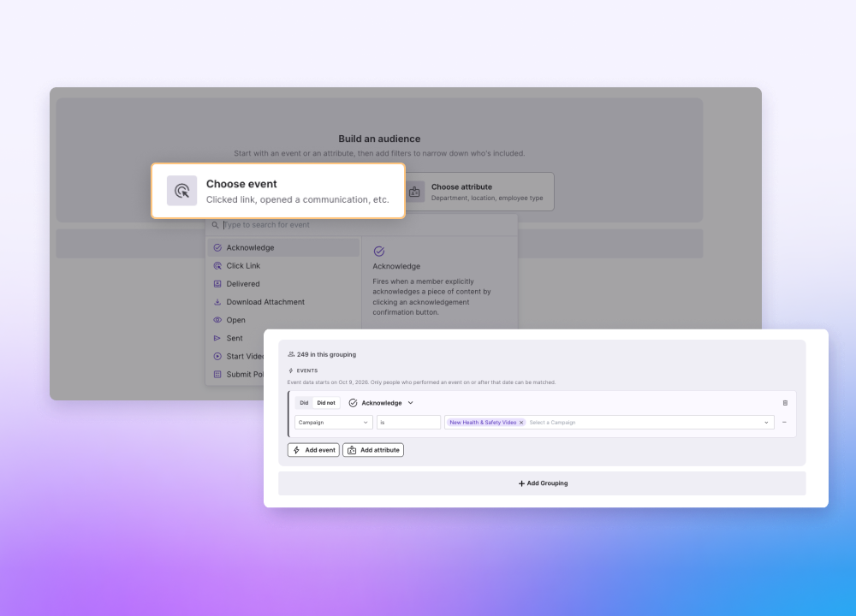Click the Add attribute button
Screen dimensions: 856x616
[373, 450]
